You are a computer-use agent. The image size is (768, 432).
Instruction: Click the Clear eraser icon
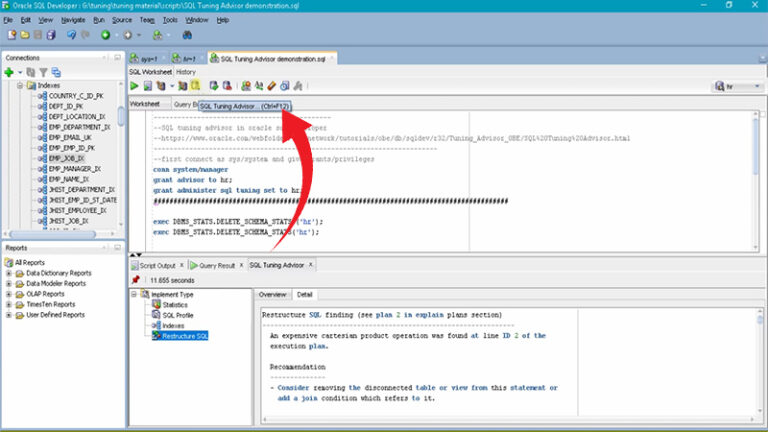[272, 86]
